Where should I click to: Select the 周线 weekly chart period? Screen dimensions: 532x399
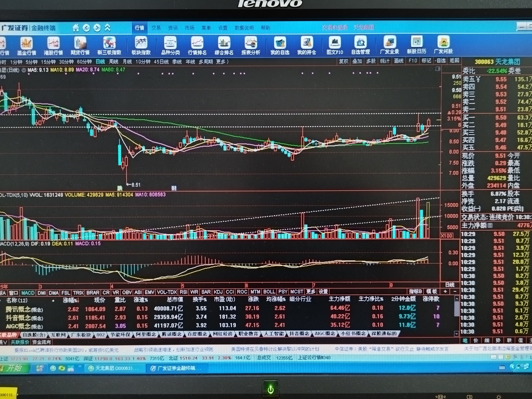114,62
